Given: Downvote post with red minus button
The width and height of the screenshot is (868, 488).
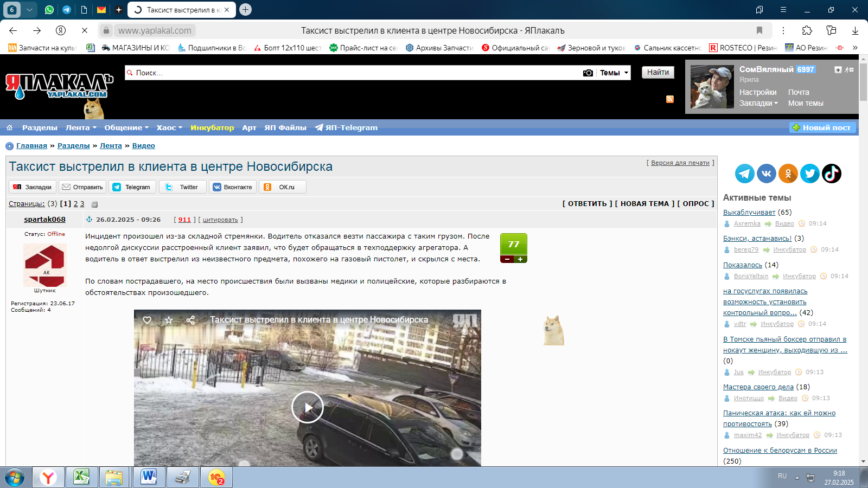Looking at the screenshot, I should coord(507,259).
